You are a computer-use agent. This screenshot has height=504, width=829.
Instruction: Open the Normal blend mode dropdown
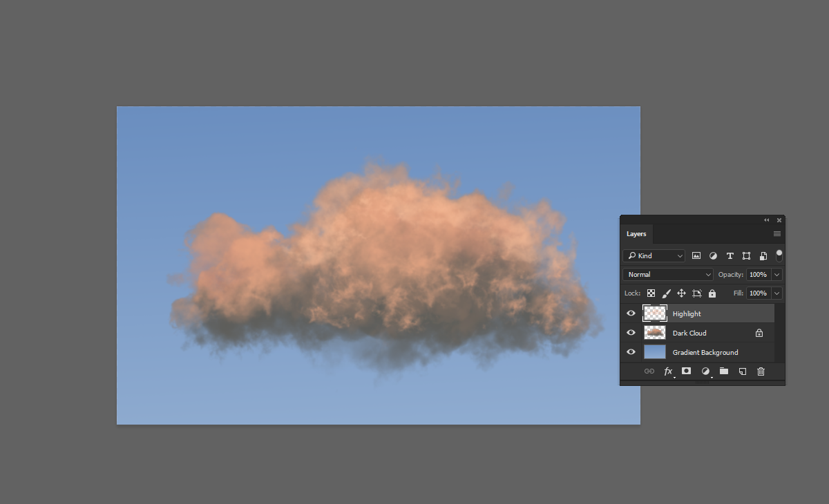tap(667, 275)
